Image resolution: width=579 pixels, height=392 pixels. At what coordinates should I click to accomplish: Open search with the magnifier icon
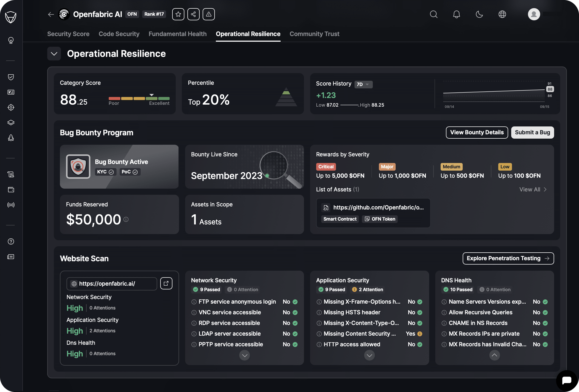pos(434,14)
